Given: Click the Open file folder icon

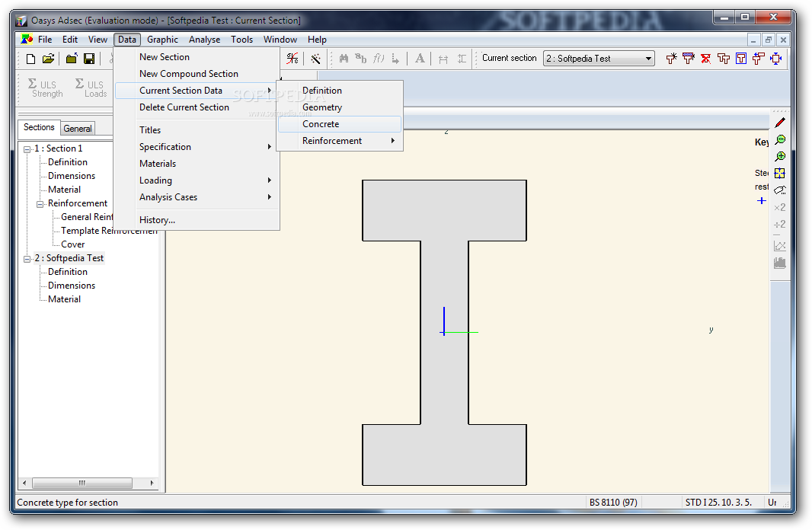Looking at the screenshot, I should click(x=48, y=59).
